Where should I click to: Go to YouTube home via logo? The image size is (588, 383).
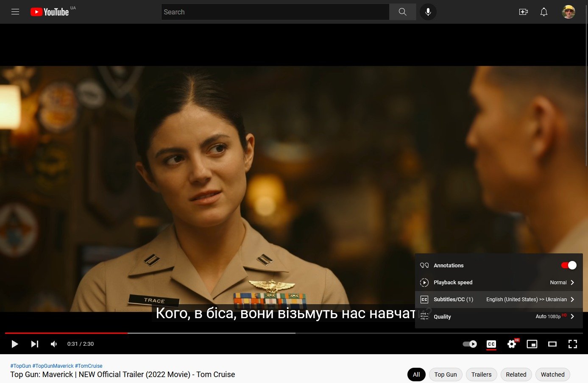click(x=50, y=12)
